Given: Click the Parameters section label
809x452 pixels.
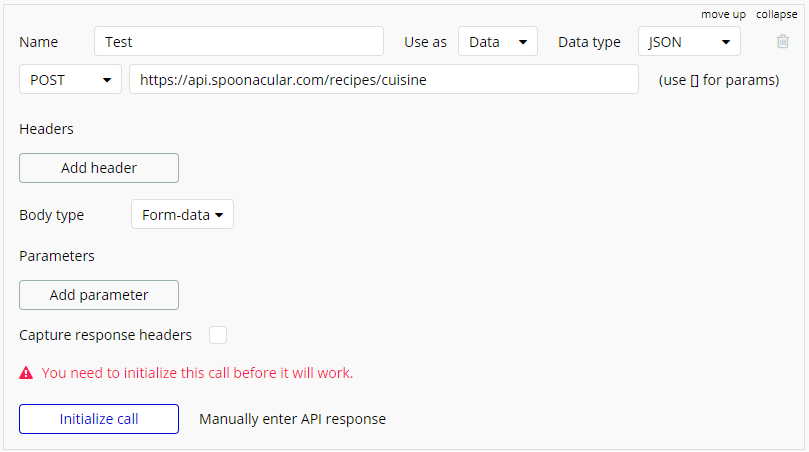Looking at the screenshot, I should coord(57,256).
